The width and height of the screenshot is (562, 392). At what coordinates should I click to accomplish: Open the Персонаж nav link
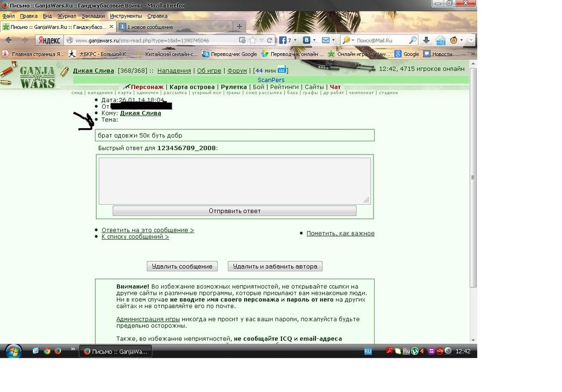147,87
